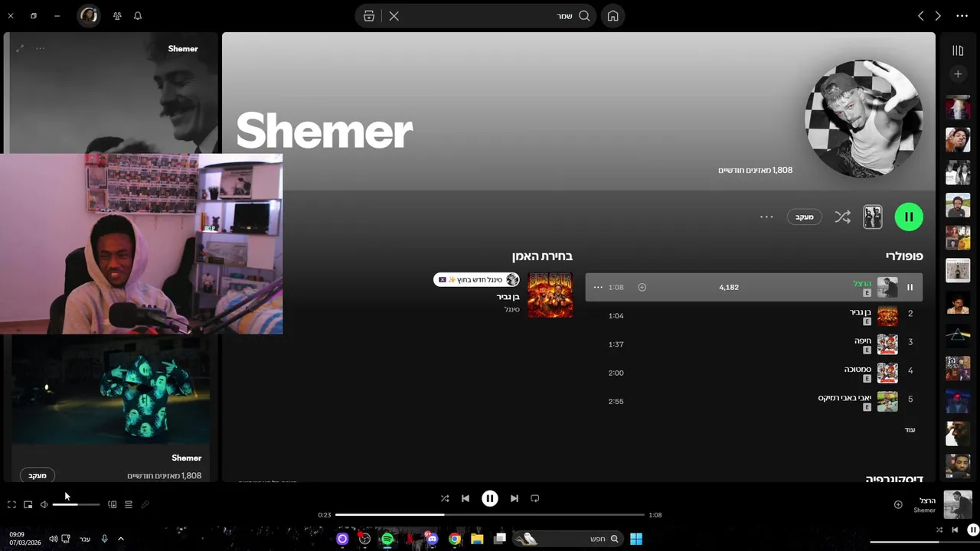Open the Shemer link in bottom player
The image size is (980, 551).
924,510
